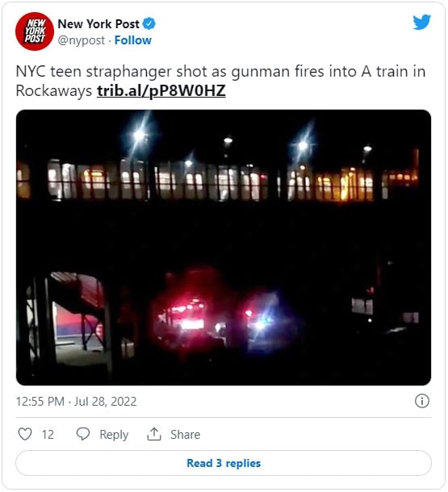
Task: Like the tweet with the heart icon
Action: click(25, 434)
